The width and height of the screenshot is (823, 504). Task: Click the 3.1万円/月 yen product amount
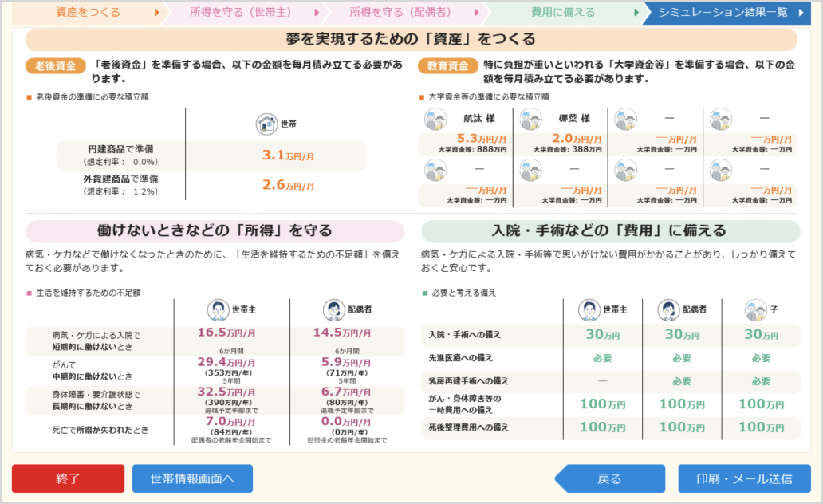pos(288,156)
